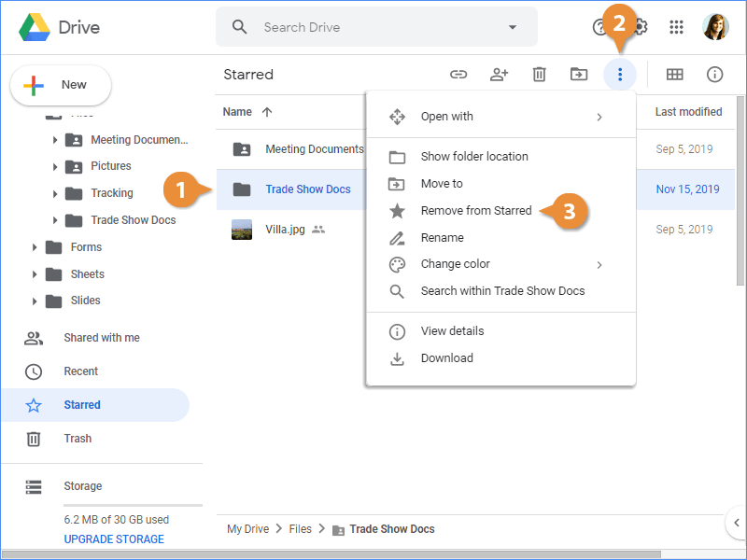Open the user account avatar

(x=715, y=27)
